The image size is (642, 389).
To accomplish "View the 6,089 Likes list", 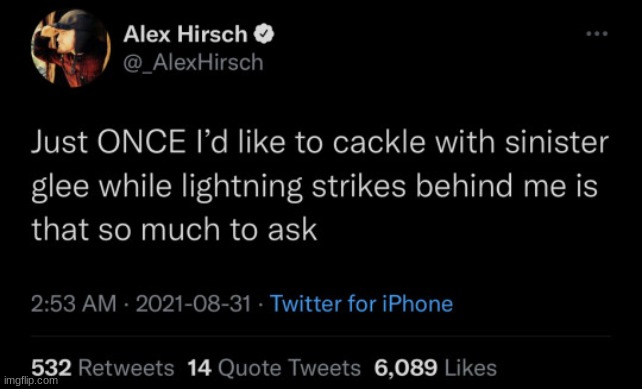I will click(435, 368).
